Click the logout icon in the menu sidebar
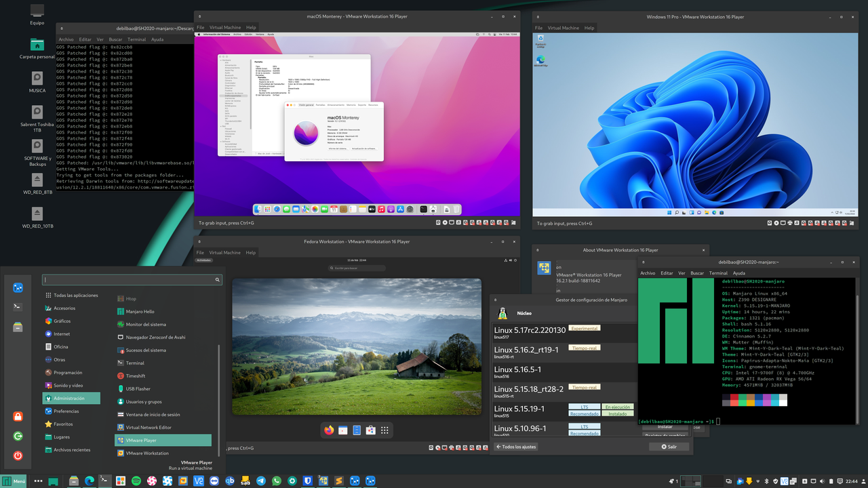The width and height of the screenshot is (868, 488). pos(18,436)
